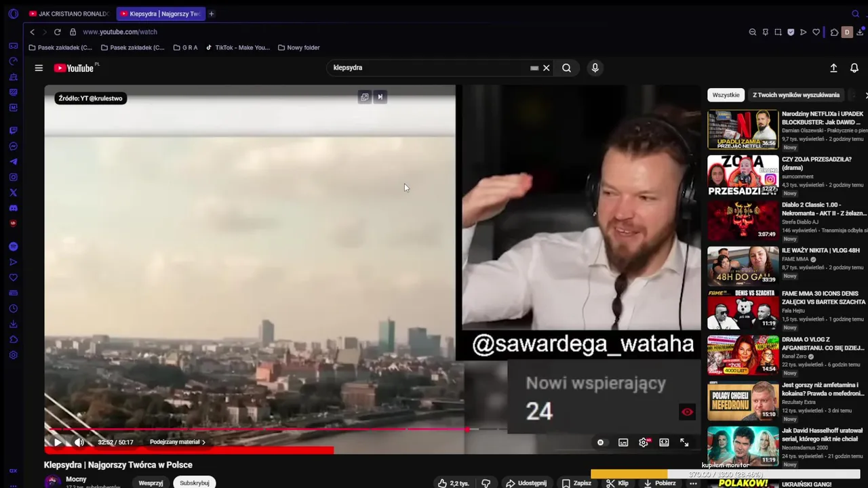Download video with Pobierz button
The image size is (868, 488).
pyautogui.click(x=660, y=483)
